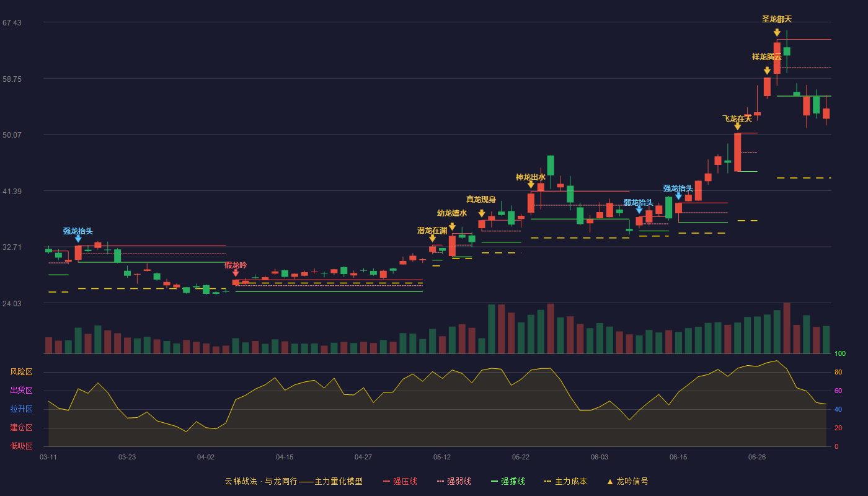Click the 04-27 date axis label
The image size is (868, 496).
(363, 457)
